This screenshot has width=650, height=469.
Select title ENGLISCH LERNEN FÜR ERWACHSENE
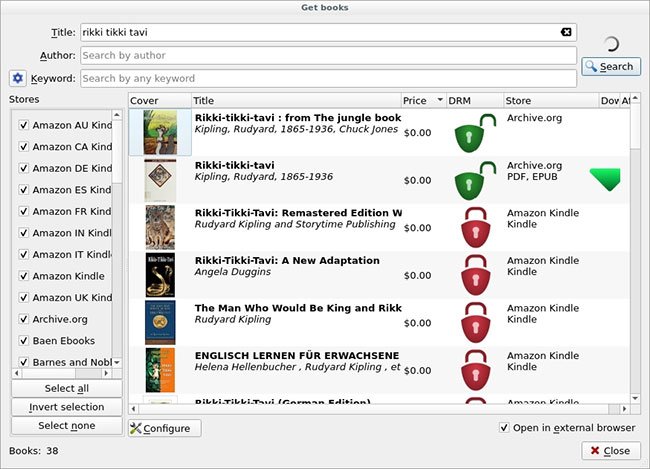(297, 356)
